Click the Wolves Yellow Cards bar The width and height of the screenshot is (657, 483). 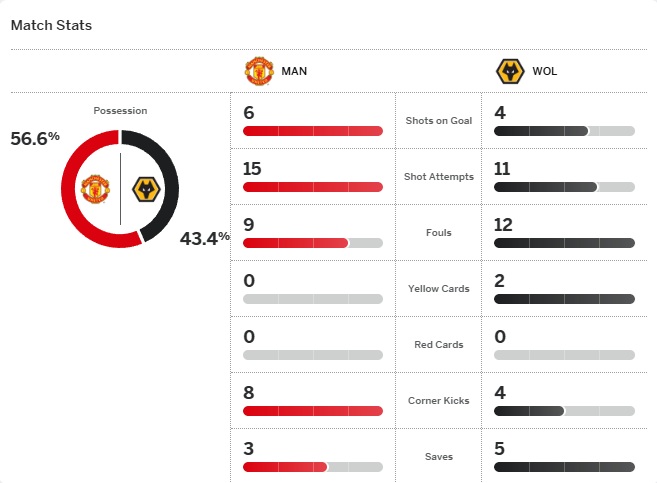[x=564, y=299]
